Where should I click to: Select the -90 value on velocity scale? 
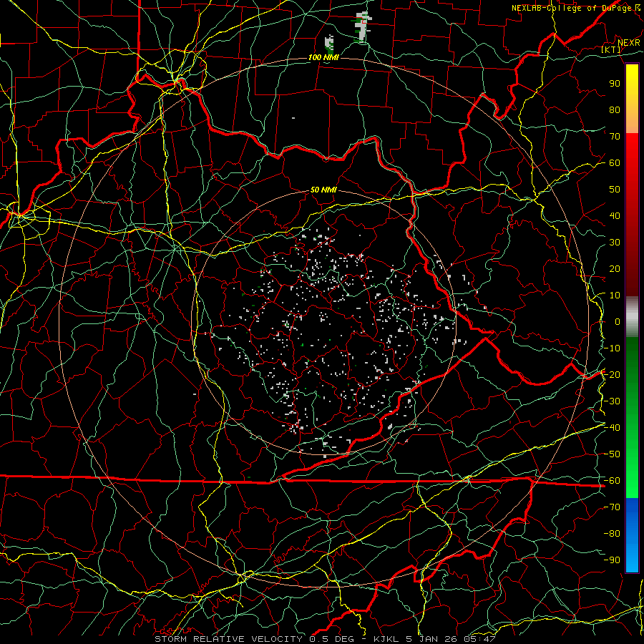pyautogui.click(x=612, y=560)
